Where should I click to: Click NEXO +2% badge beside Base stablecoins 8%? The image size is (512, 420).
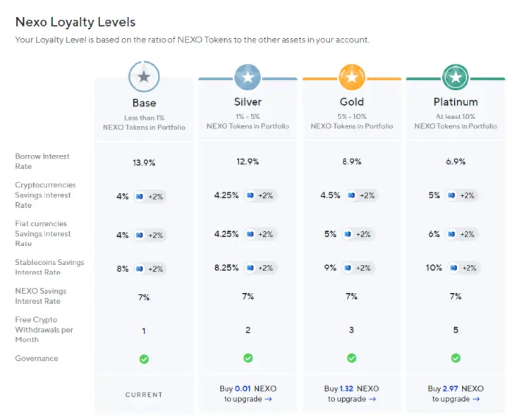click(x=150, y=269)
